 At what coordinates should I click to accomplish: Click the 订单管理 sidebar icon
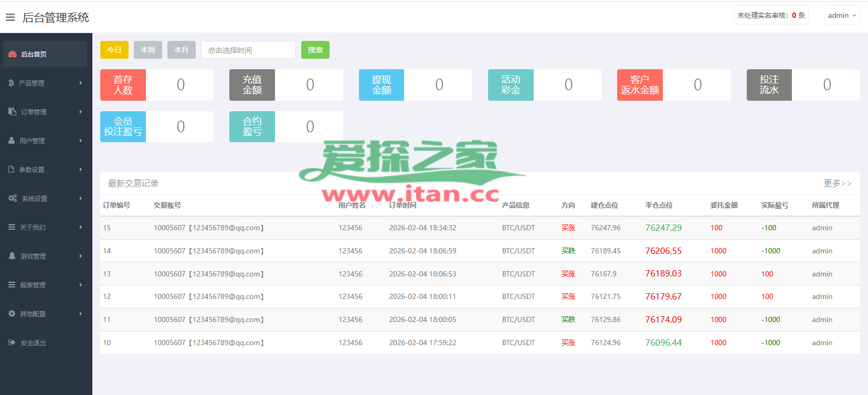tap(13, 112)
